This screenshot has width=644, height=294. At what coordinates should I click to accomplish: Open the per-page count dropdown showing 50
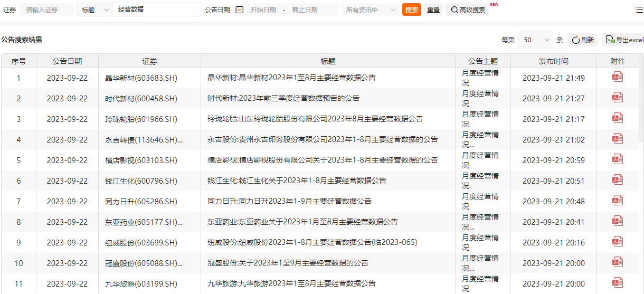click(x=535, y=40)
